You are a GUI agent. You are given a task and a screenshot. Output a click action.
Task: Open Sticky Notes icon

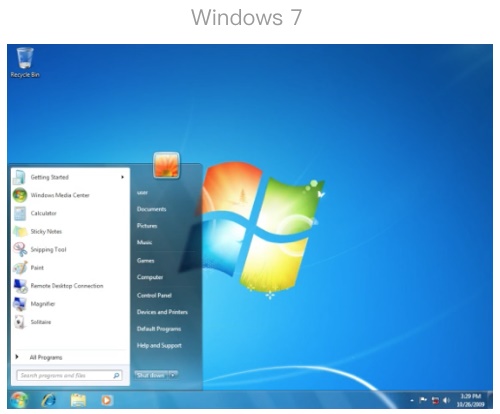[x=20, y=231]
